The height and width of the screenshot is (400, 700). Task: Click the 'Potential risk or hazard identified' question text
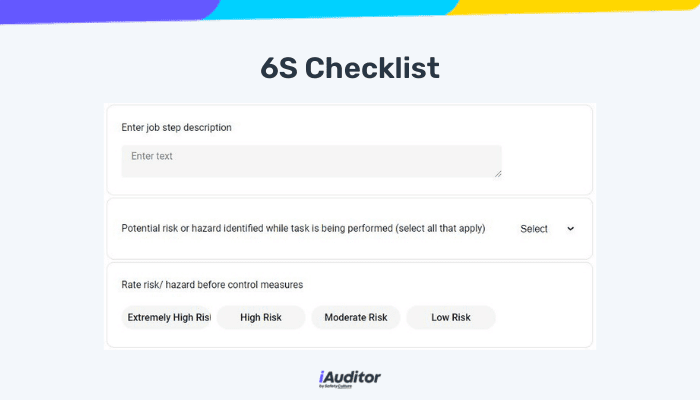(x=303, y=228)
